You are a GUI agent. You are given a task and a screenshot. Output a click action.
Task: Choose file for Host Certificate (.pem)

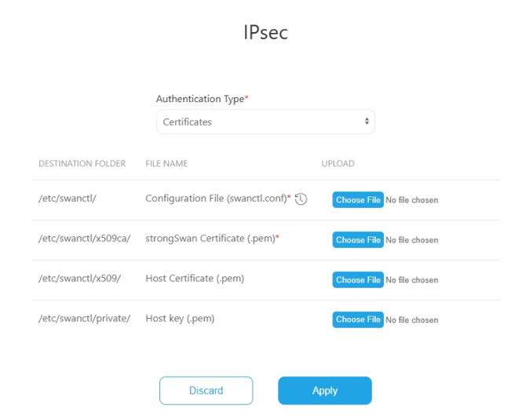358,280
